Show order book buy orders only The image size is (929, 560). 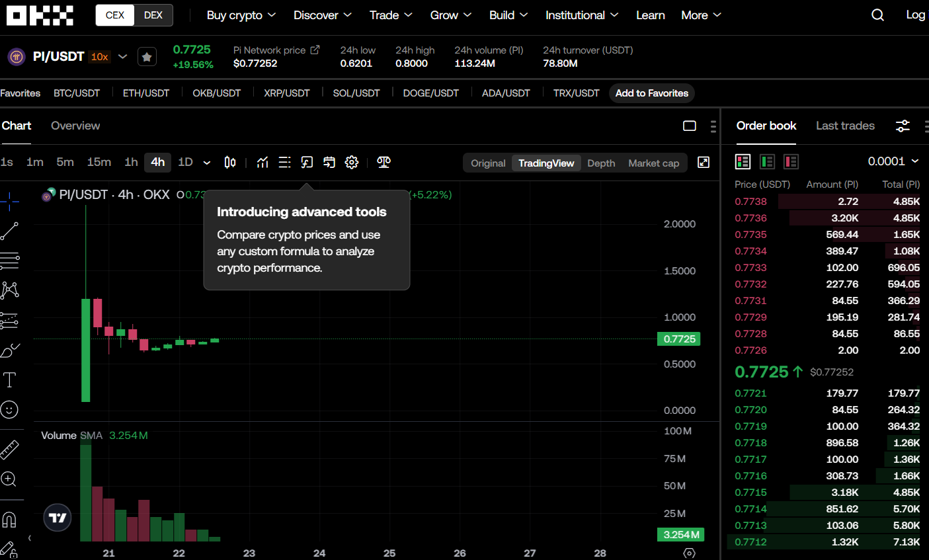coord(767,162)
